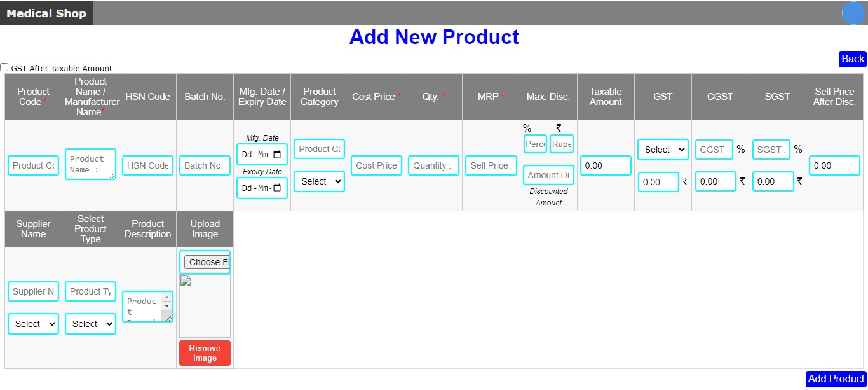Click the discount Percentage input field
This screenshot has width=868, height=390.
coord(535,144)
